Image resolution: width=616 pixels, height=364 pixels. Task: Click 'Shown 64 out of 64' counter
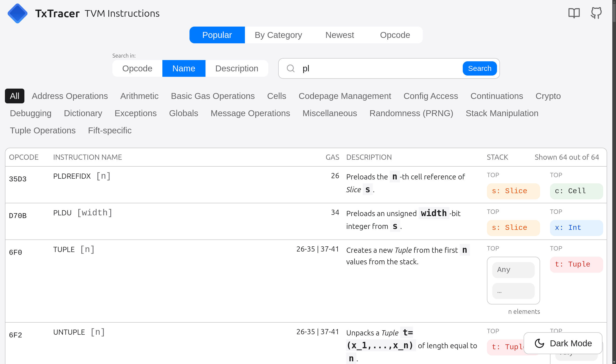[566, 157]
